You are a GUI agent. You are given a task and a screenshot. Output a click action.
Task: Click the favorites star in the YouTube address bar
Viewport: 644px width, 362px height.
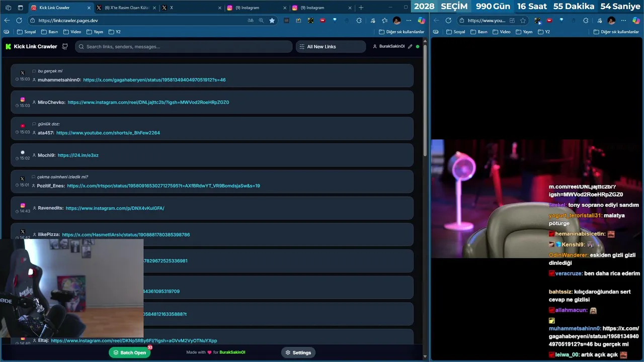coord(523,21)
